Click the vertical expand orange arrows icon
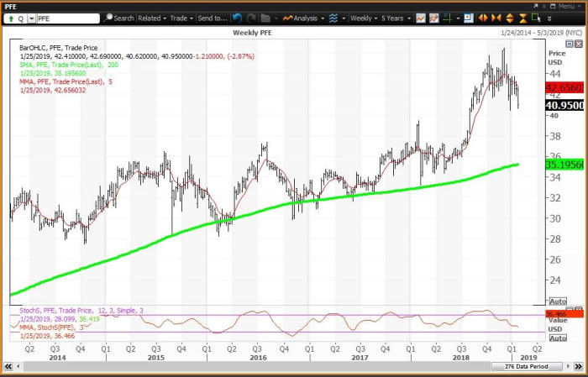The width and height of the screenshot is (588, 377). [508, 18]
